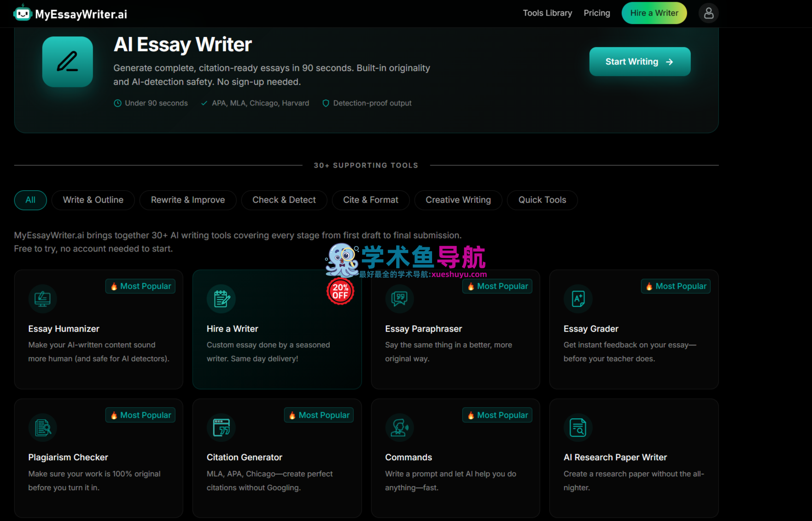
Task: Click Citation Generator's MLA, APA, Chicago description
Action: point(269,481)
